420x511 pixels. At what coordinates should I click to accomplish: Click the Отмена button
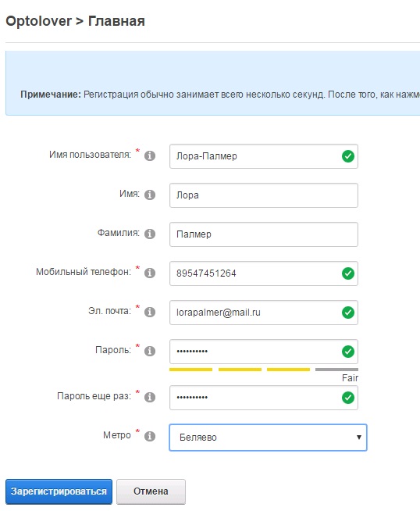click(151, 491)
